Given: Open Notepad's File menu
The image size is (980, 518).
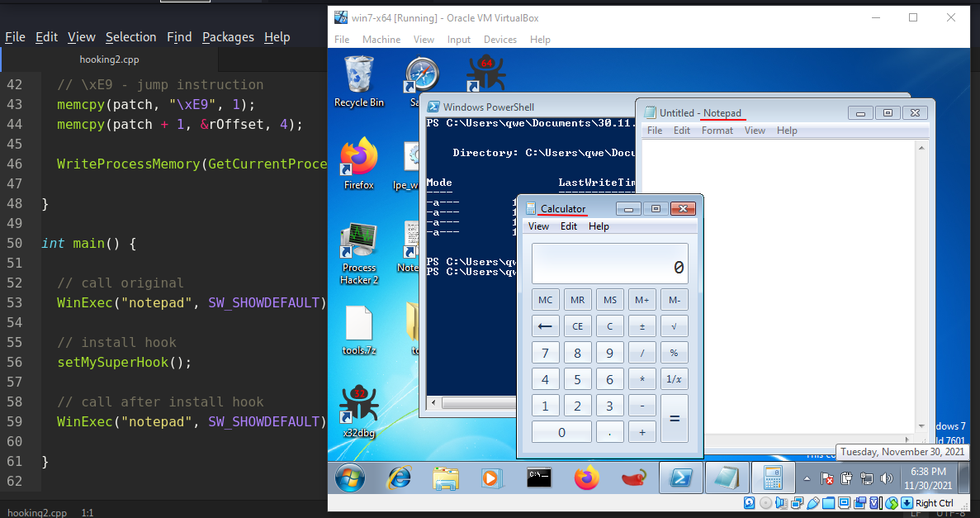Looking at the screenshot, I should coord(655,131).
